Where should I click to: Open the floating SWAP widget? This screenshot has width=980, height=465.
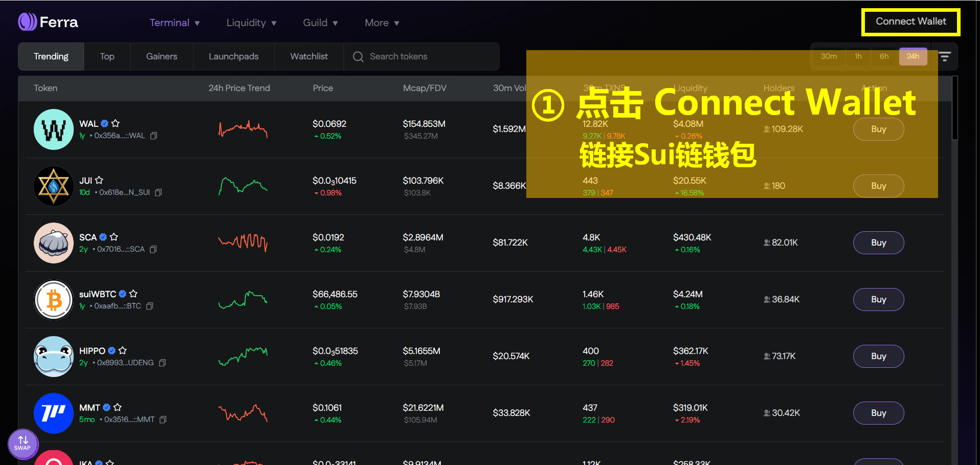(23, 444)
